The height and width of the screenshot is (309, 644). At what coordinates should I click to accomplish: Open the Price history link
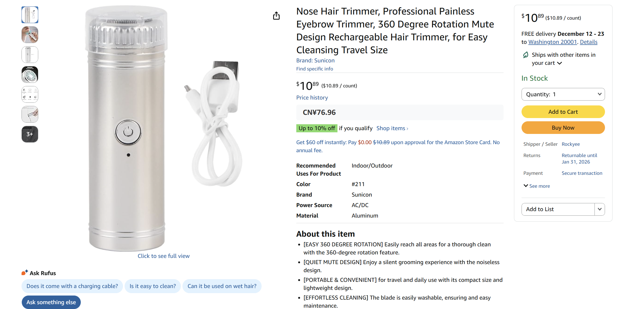[x=312, y=97]
